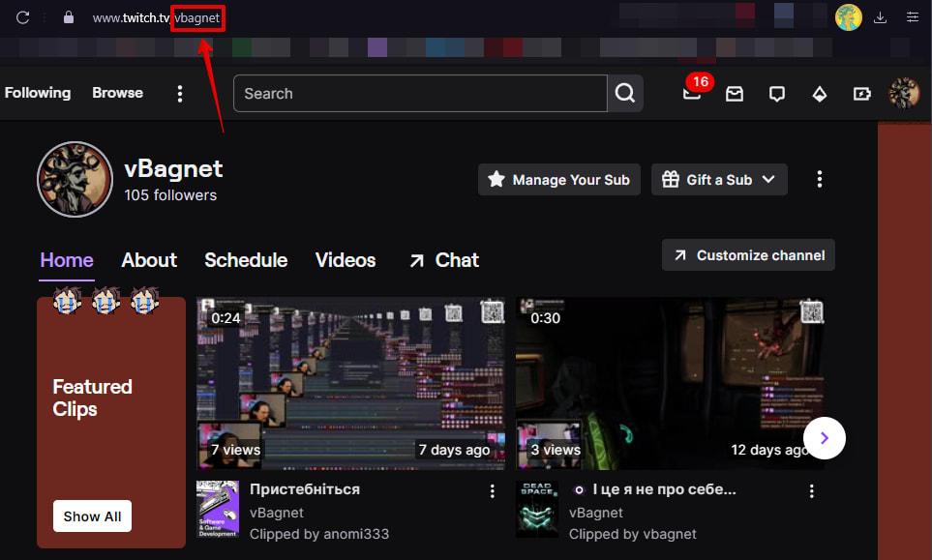Click the 7 views label
This screenshot has width=932, height=560.
235,450
